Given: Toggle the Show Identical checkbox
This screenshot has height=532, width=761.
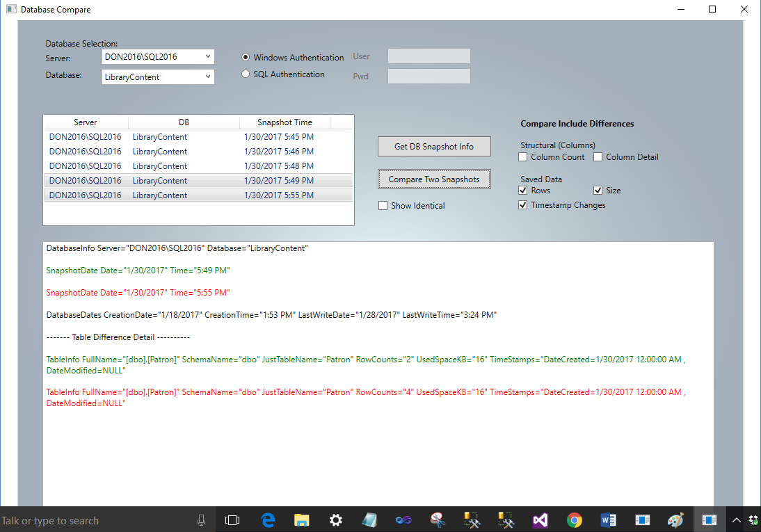Looking at the screenshot, I should pos(383,205).
